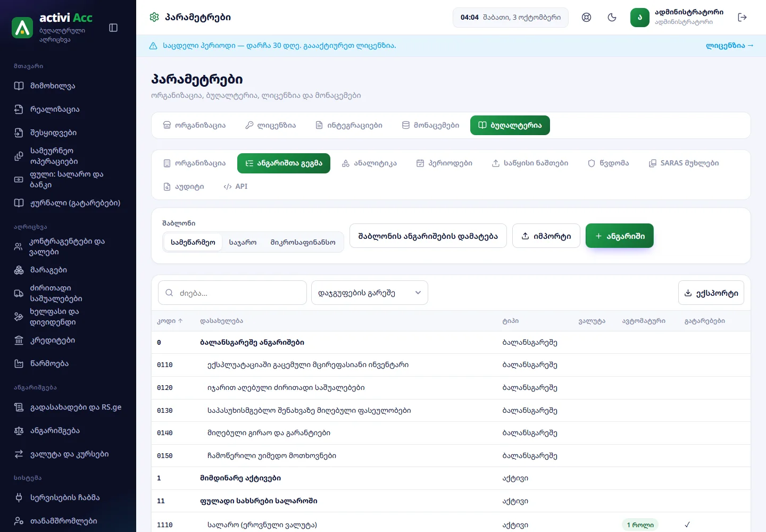The width and height of the screenshot is (766, 532).
Task: Open the SARAS მუხლები sub-tab
Action: point(684,163)
